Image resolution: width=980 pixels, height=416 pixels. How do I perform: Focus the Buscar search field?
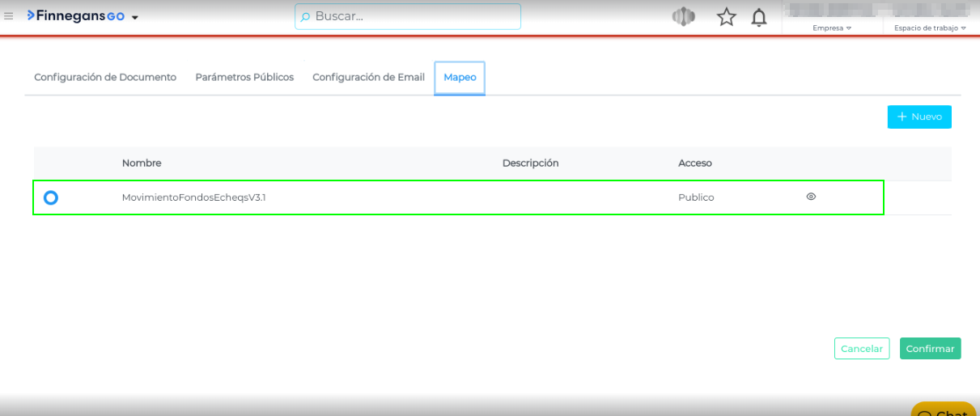point(413,16)
